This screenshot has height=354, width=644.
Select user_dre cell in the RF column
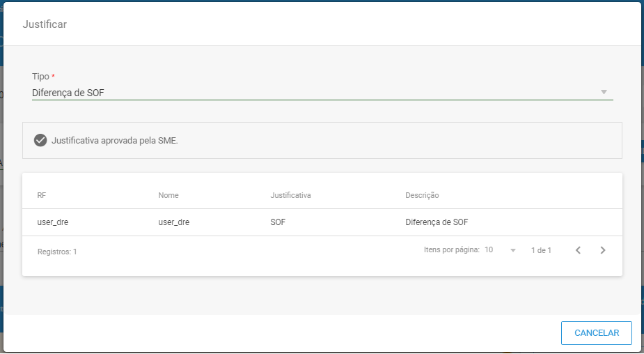[x=53, y=222]
